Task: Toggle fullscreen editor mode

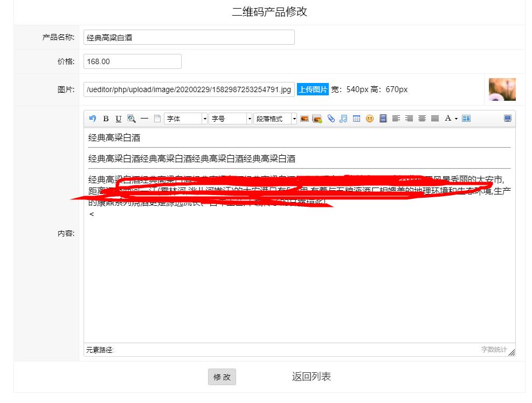Action: click(x=508, y=119)
